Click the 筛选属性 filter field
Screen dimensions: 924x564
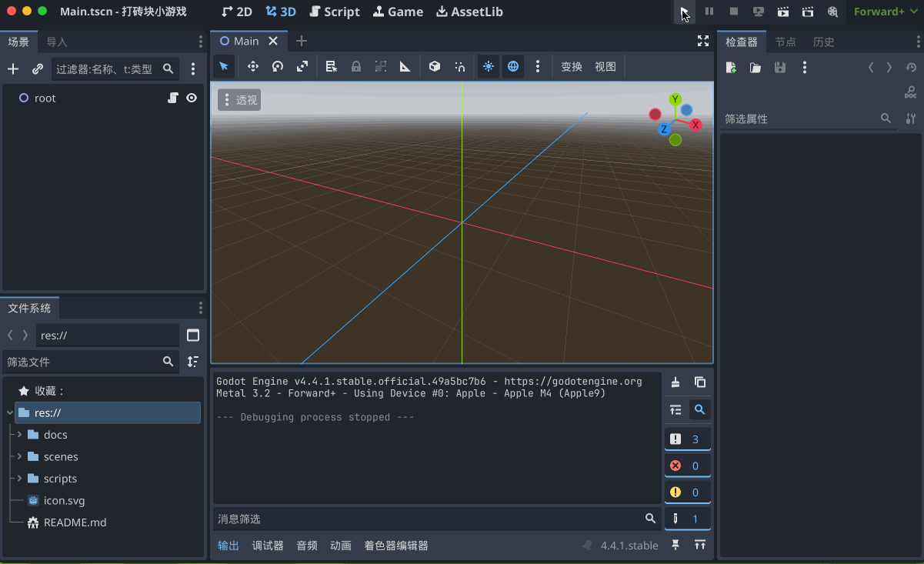click(x=809, y=118)
